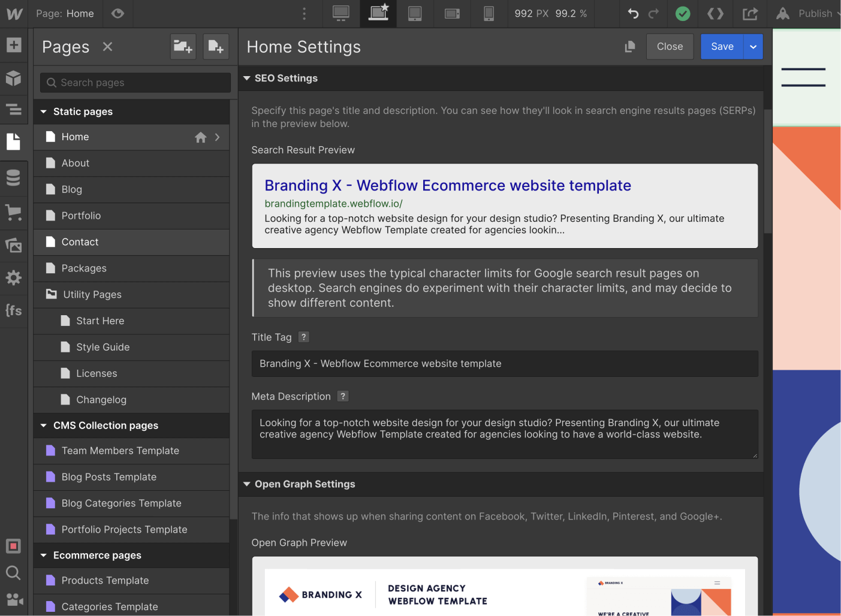Select the Style Guide page
Screen dimensions: 841x616
[x=131, y=348]
